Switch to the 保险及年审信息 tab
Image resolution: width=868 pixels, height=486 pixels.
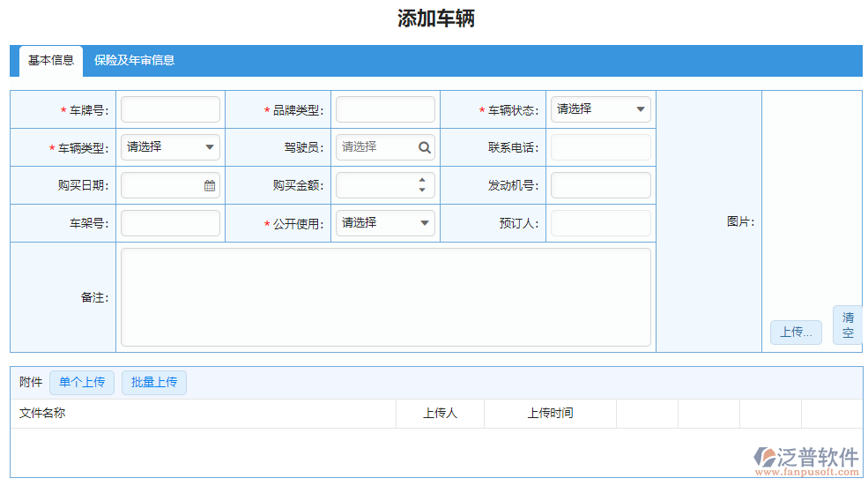(134, 61)
